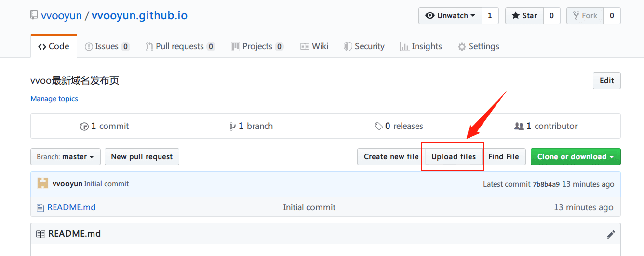Click the forks count 0
This screenshot has width=644, height=256.
pyautogui.click(x=612, y=16)
